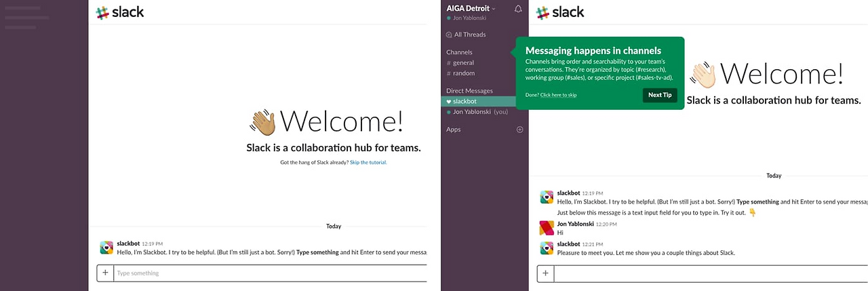This screenshot has height=291, width=868.
Task: Open All Threads in the sidebar
Action: click(x=466, y=35)
